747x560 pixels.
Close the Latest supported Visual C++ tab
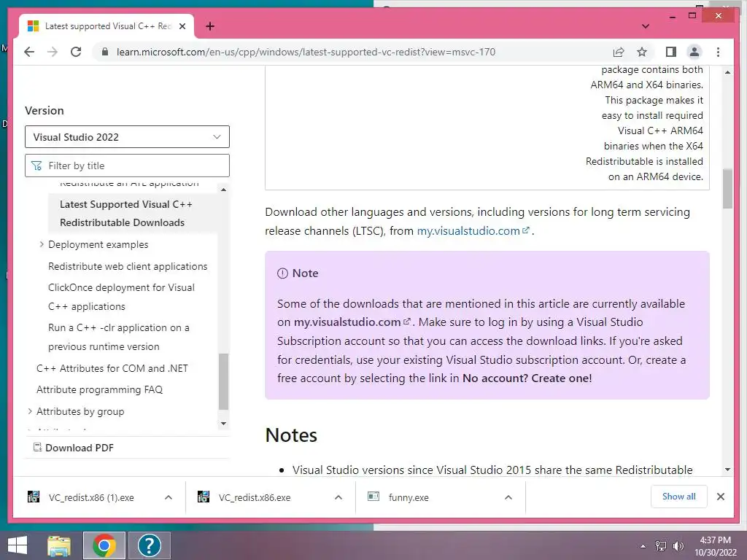tap(182, 26)
